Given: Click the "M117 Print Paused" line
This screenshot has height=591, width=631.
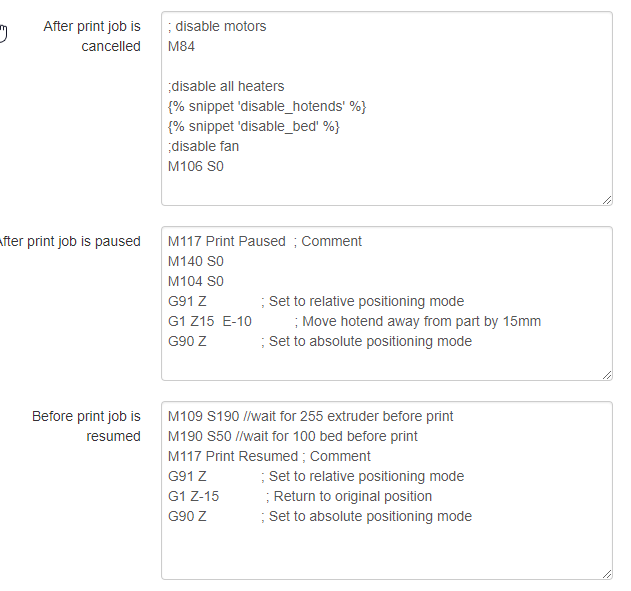Looking at the screenshot, I should (227, 241).
